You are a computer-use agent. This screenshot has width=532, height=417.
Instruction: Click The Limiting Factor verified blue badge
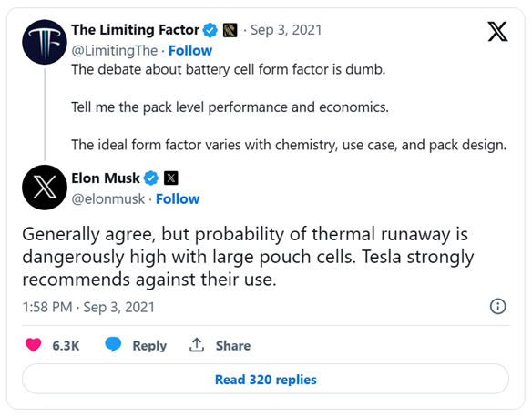tap(210, 30)
